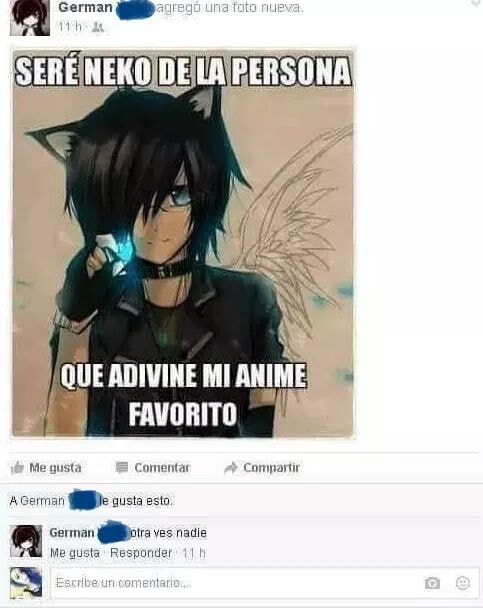Click the camera icon in comment box
The width and height of the screenshot is (483, 608).
click(x=432, y=583)
